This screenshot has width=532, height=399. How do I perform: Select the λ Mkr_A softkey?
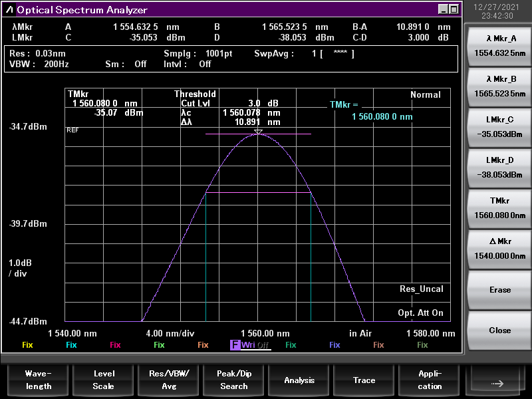[x=500, y=46]
